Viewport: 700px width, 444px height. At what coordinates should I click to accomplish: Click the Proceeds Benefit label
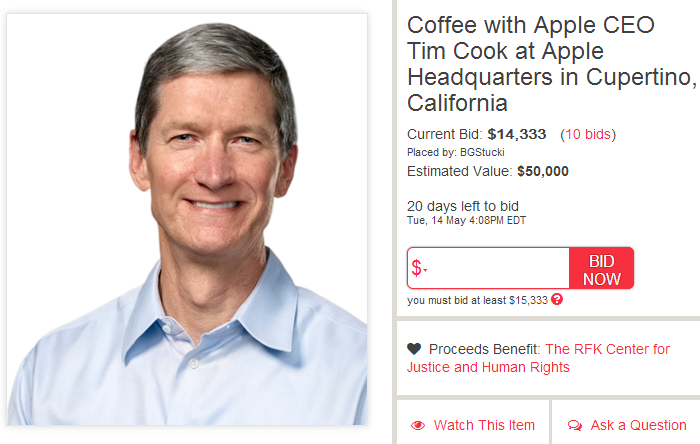(485, 349)
